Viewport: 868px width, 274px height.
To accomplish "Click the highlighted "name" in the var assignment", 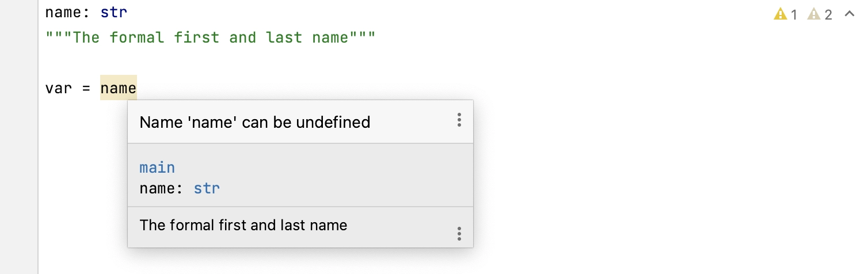I will pyautogui.click(x=119, y=88).
